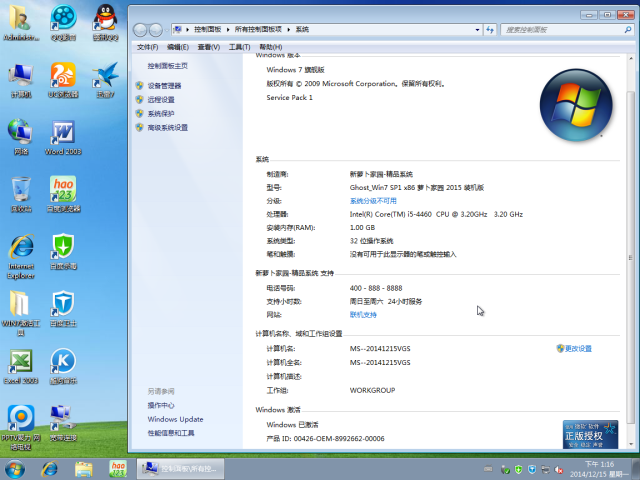Launch UC浏览器 desktop shortcut
This screenshot has width=640, height=480.
click(63, 80)
